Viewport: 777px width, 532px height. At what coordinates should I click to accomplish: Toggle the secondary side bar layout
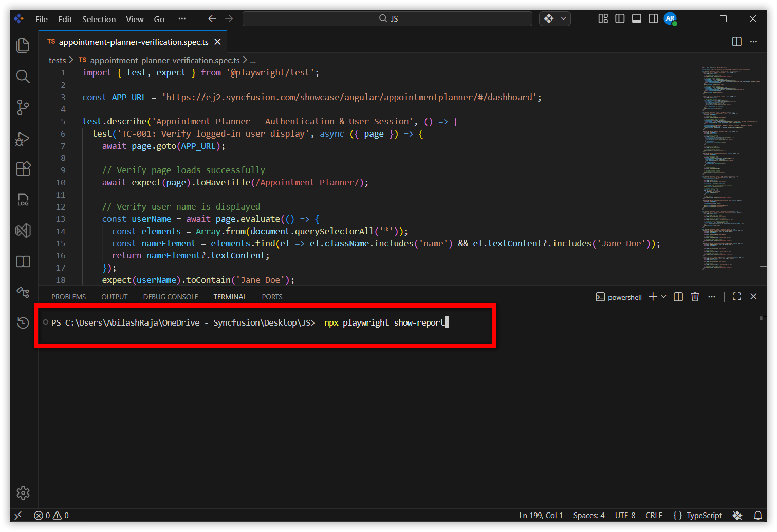pos(653,18)
